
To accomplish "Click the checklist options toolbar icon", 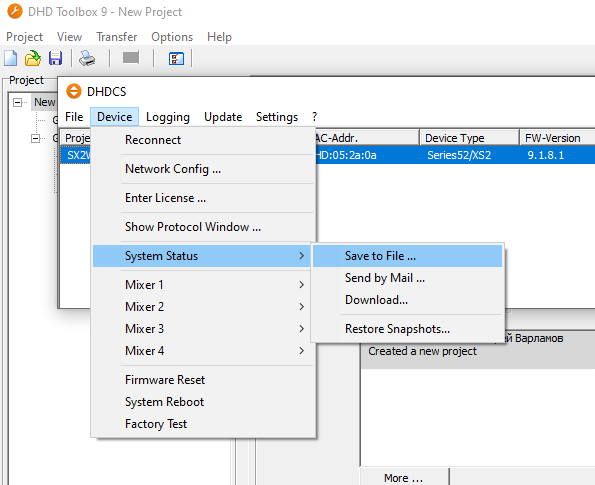I will pyautogui.click(x=176, y=58).
